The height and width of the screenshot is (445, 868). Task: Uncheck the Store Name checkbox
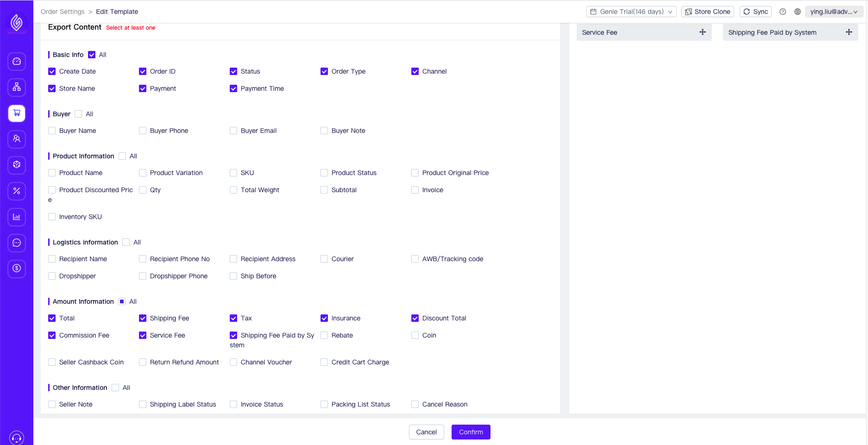click(52, 88)
